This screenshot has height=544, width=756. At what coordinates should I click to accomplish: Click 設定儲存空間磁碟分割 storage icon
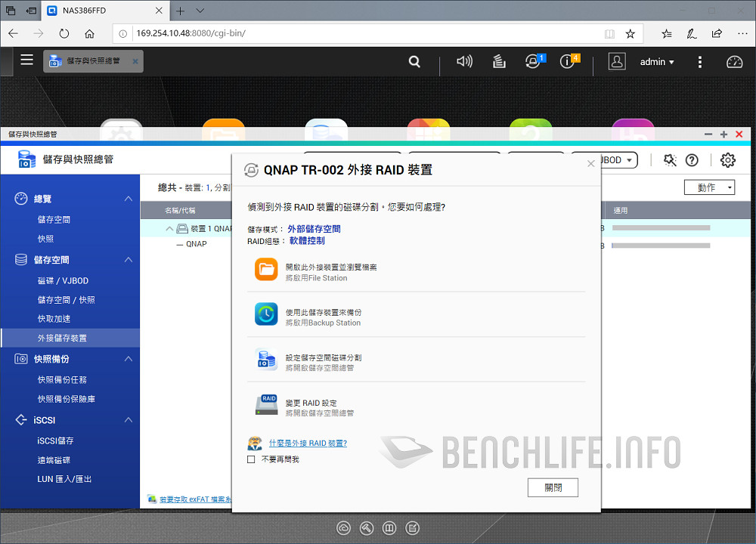266,360
